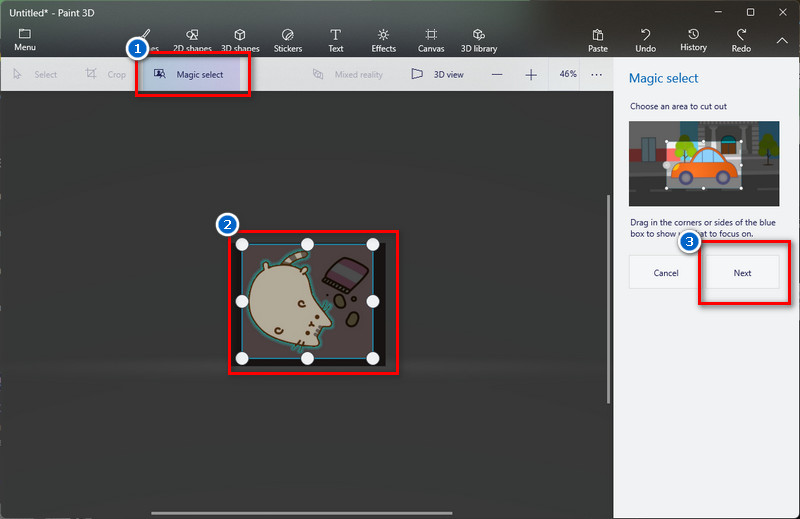Click the bottom-left selection handle
Viewport: 800px width, 519px height.
pyautogui.click(x=242, y=359)
